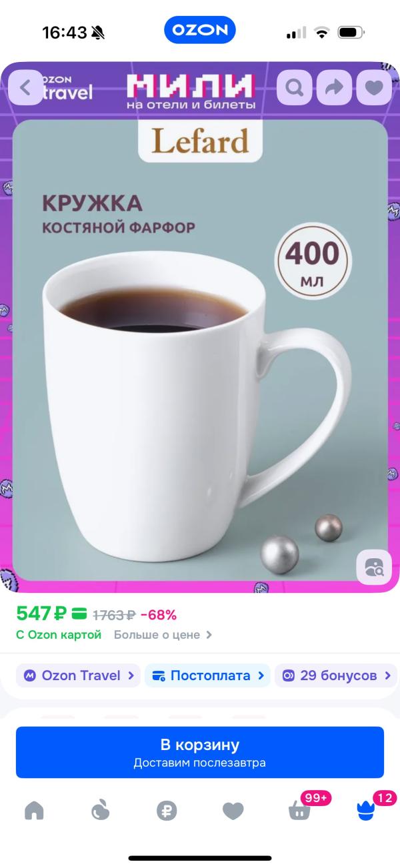The width and height of the screenshot is (400, 868).
Task: Add mug to favorites with heart button
Action: 374,87
